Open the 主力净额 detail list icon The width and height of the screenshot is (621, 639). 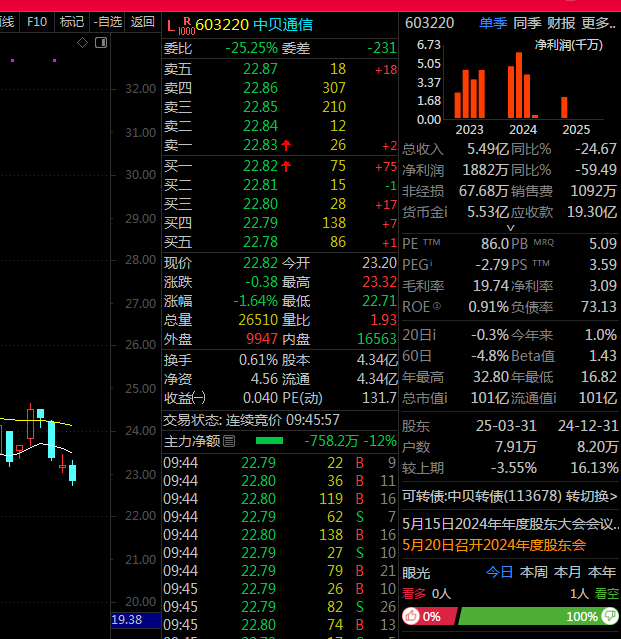tap(229, 441)
